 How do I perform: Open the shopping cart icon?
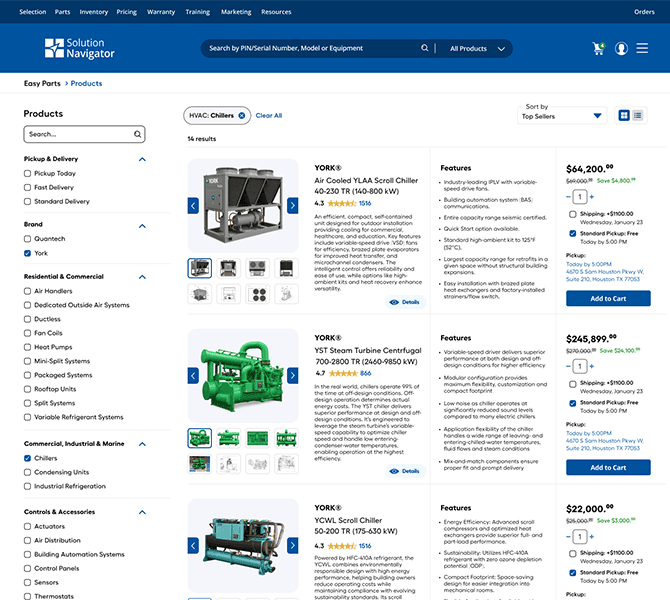pyautogui.click(x=599, y=48)
